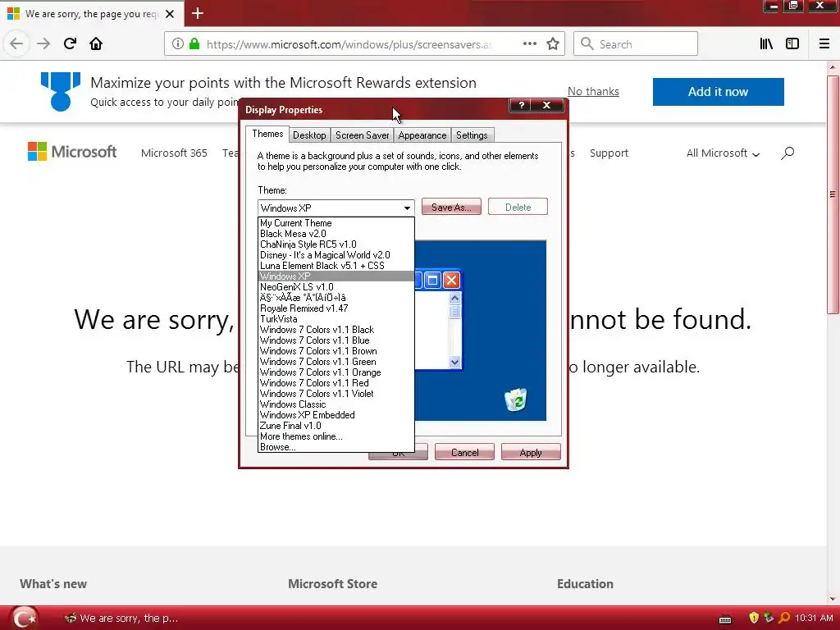Open the Microsoft site search magnifier
The height and width of the screenshot is (630, 840).
click(x=787, y=153)
